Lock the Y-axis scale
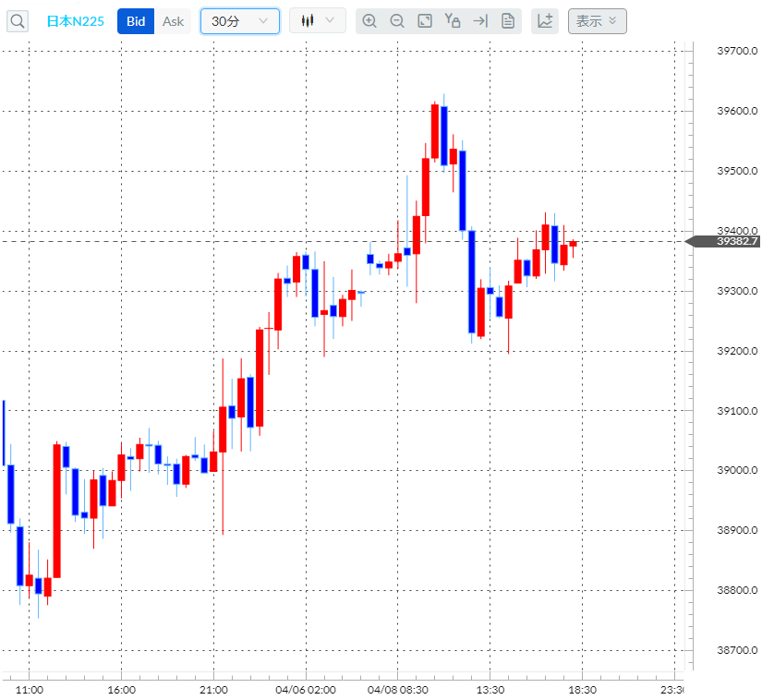This screenshot has width=762, height=700. 453,20
